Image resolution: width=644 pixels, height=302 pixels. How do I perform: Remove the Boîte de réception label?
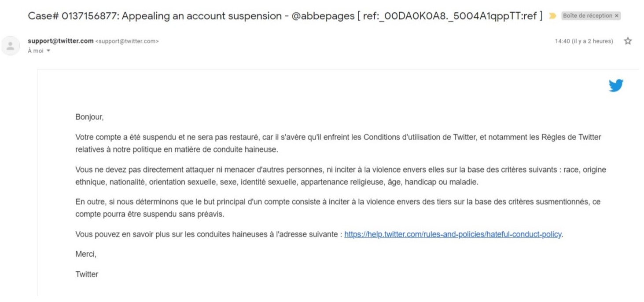(616, 16)
